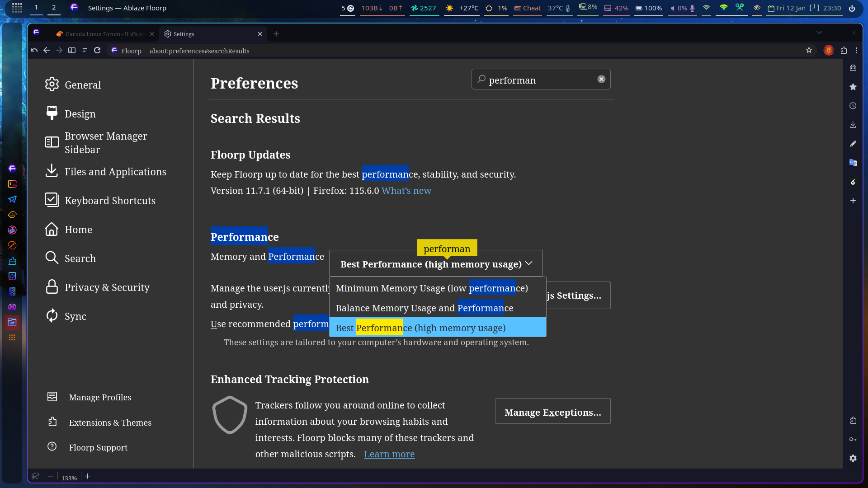
Task: Open the sidebar Notes pencil panel
Action: point(853,144)
